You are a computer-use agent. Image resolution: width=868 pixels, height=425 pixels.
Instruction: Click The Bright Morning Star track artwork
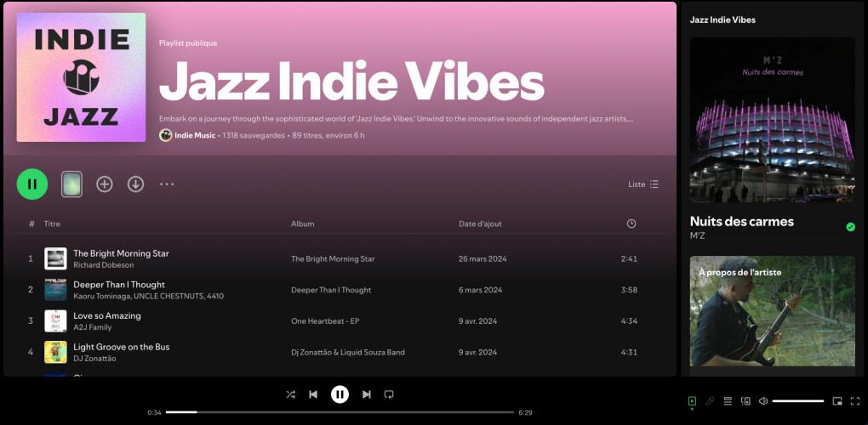[55, 258]
